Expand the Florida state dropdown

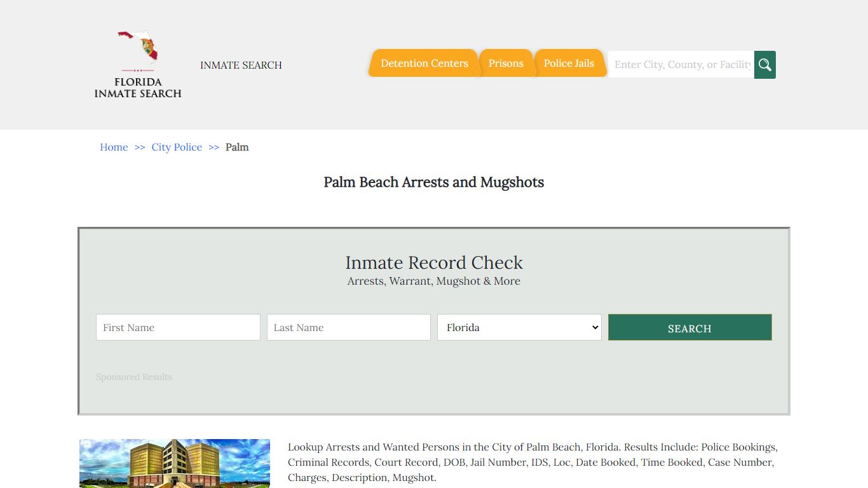click(x=519, y=327)
